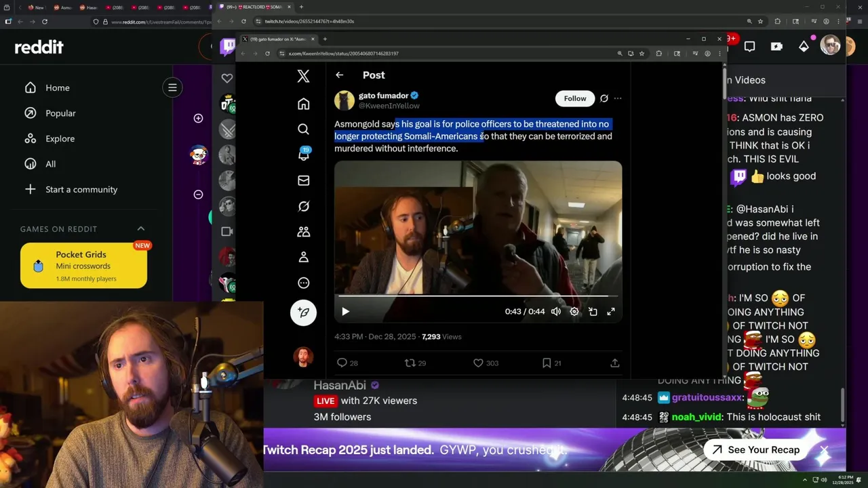Repost the post with 29 reposts
868x488 pixels.
pyautogui.click(x=415, y=363)
